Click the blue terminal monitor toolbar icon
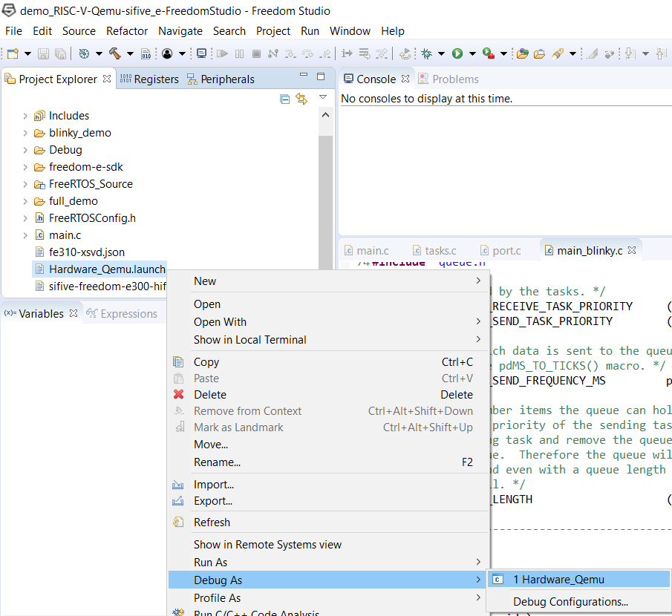 (x=201, y=53)
